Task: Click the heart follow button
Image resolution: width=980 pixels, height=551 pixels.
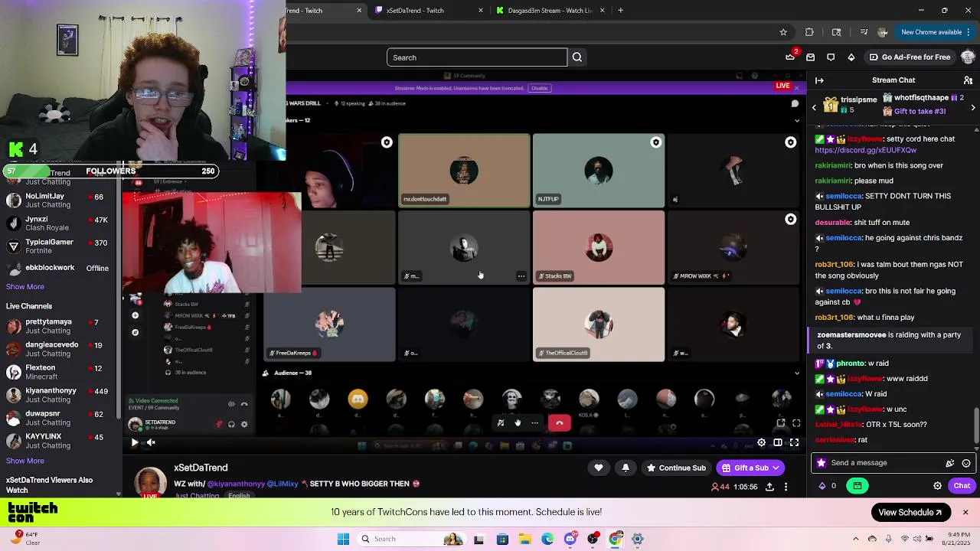Action: coord(599,468)
